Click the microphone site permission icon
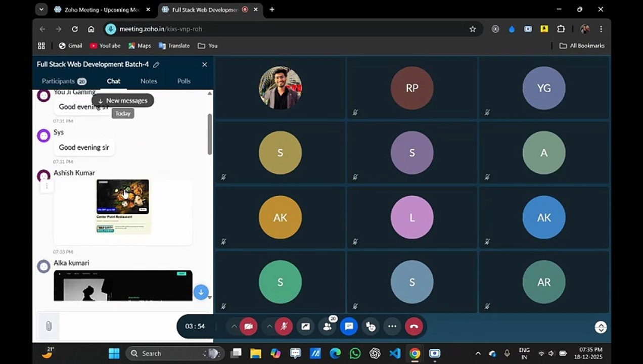The height and width of the screenshot is (364, 643). tap(110, 29)
